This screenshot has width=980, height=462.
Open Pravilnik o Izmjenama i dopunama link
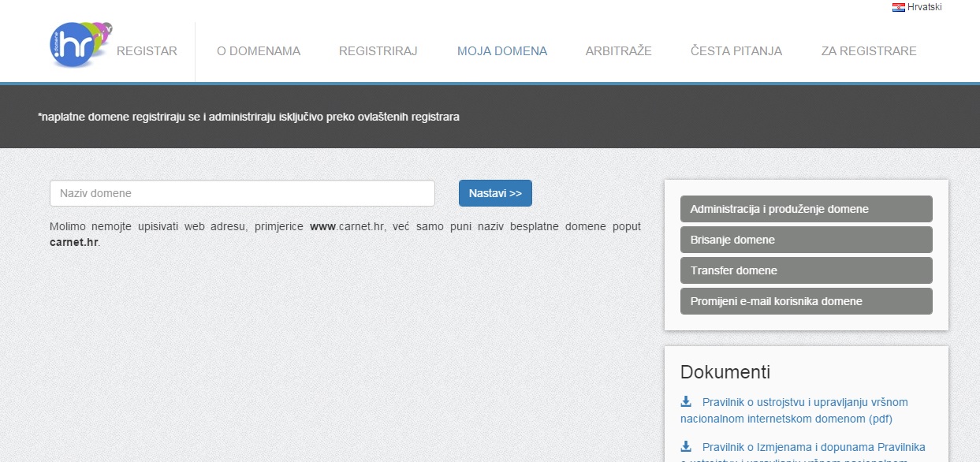pyautogui.click(x=813, y=447)
